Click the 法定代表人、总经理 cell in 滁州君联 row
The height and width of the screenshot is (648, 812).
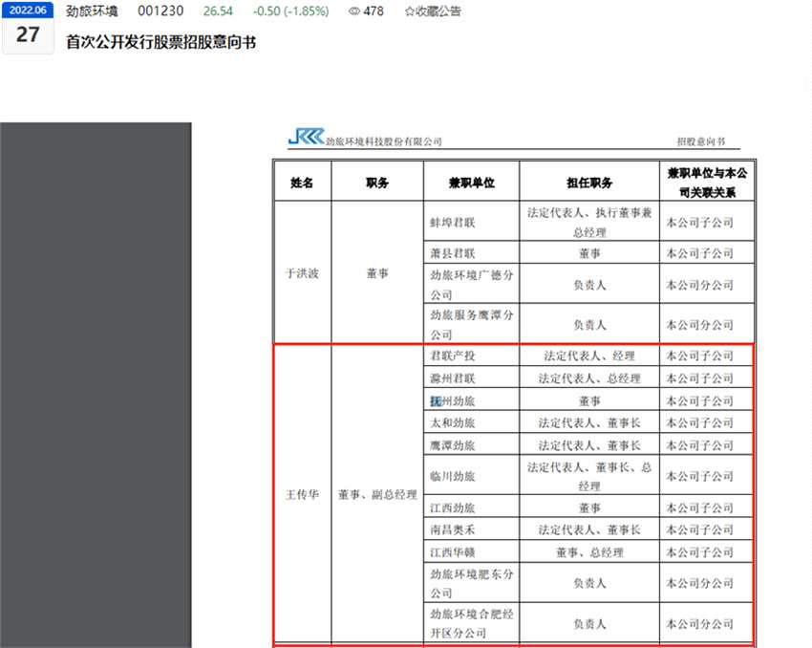tap(589, 378)
